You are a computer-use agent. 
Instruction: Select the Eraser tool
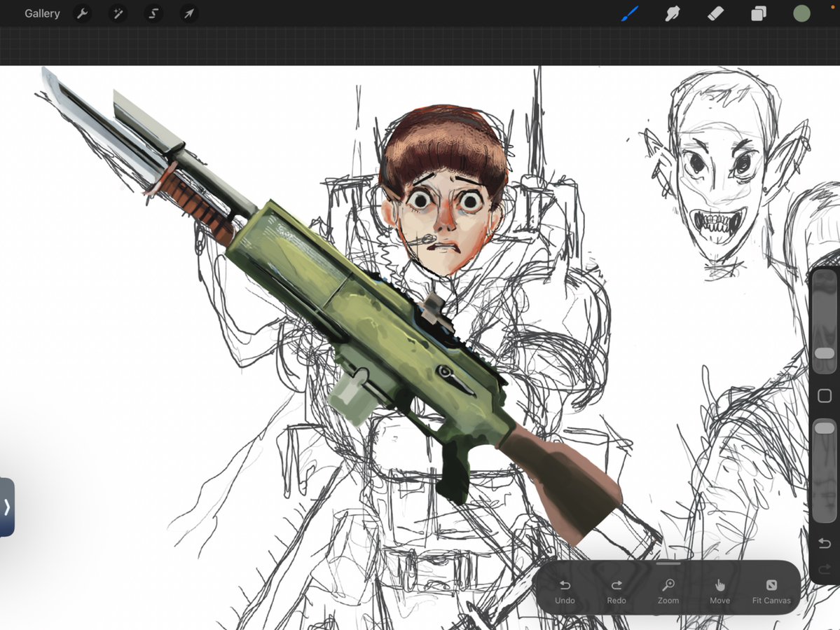click(716, 13)
